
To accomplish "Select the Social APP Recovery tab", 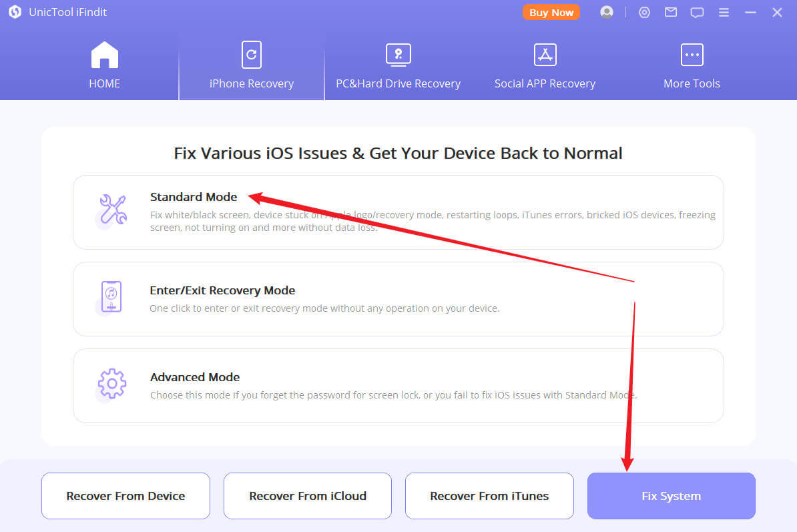I will tap(545, 66).
